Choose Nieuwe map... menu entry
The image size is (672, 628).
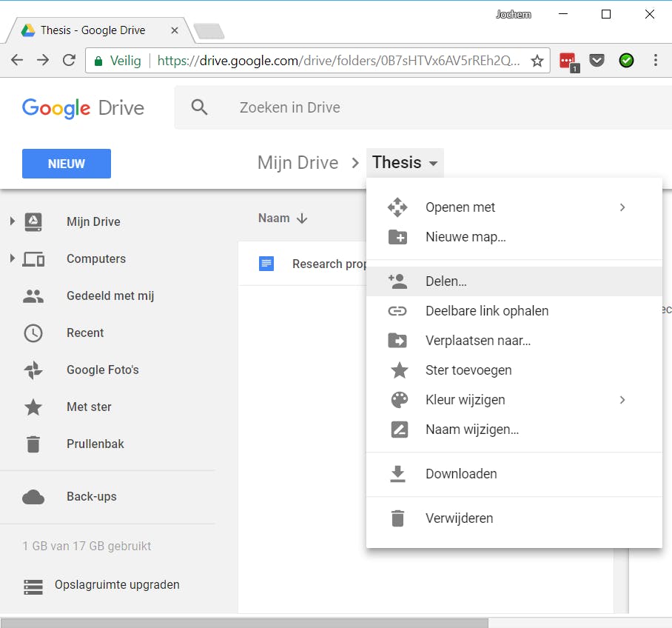[514, 237]
